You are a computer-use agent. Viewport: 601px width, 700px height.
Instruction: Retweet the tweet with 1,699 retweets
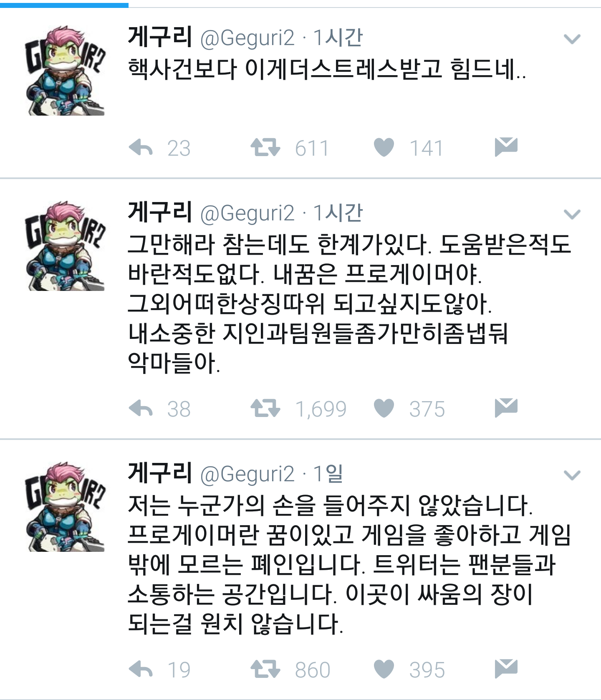coord(265,408)
